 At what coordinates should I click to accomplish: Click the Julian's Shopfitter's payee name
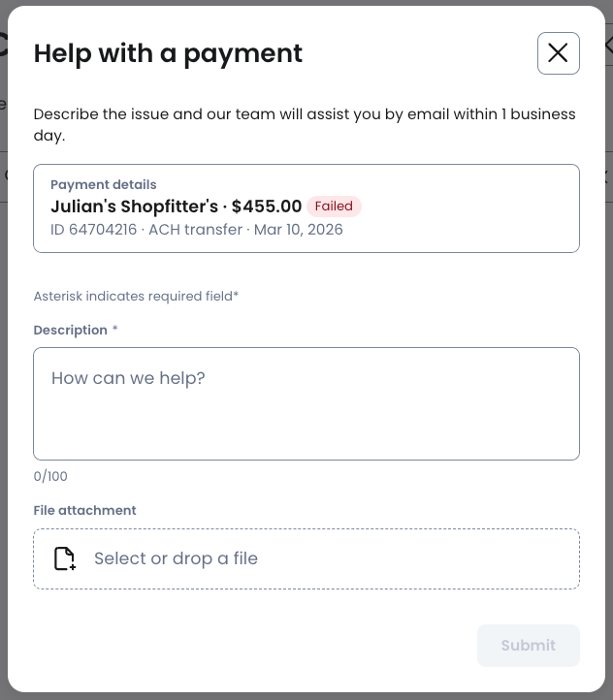click(134, 207)
